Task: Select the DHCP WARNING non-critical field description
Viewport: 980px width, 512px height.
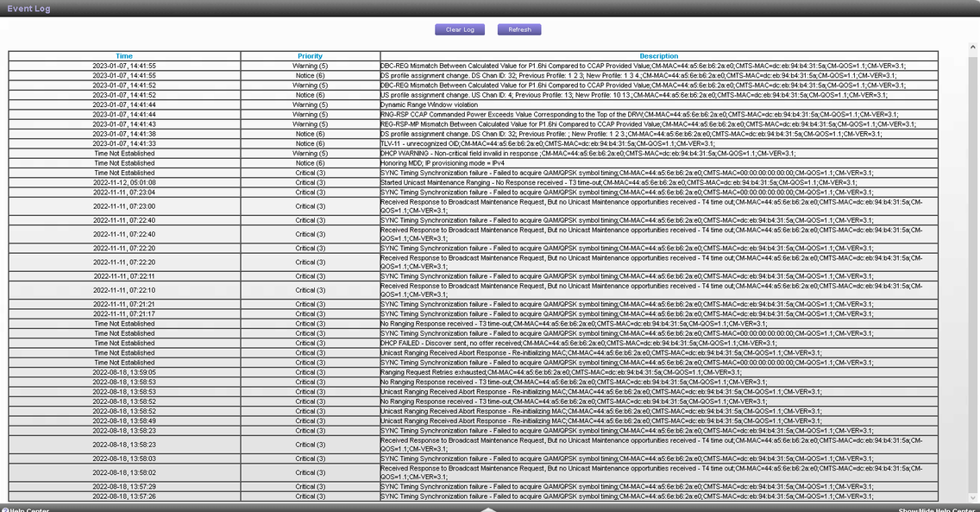Action: click(588, 153)
